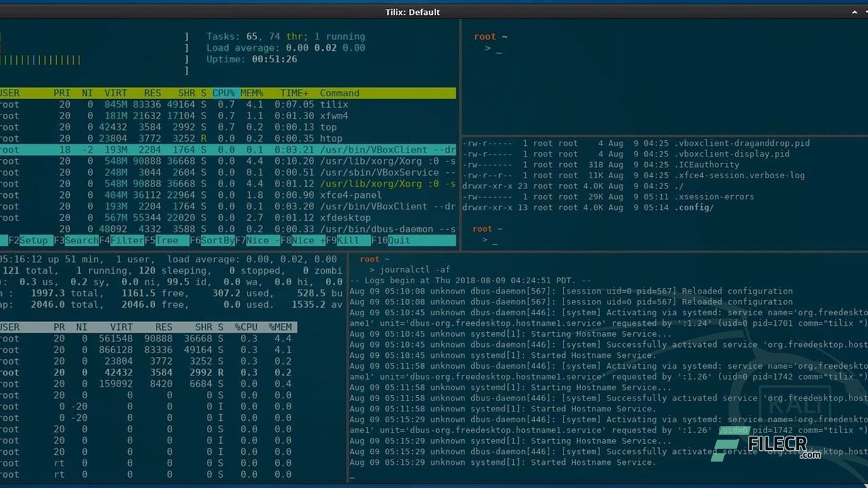Click the htop Uptime value 00:51:26
This screenshot has width=868, height=488.
tap(275, 60)
